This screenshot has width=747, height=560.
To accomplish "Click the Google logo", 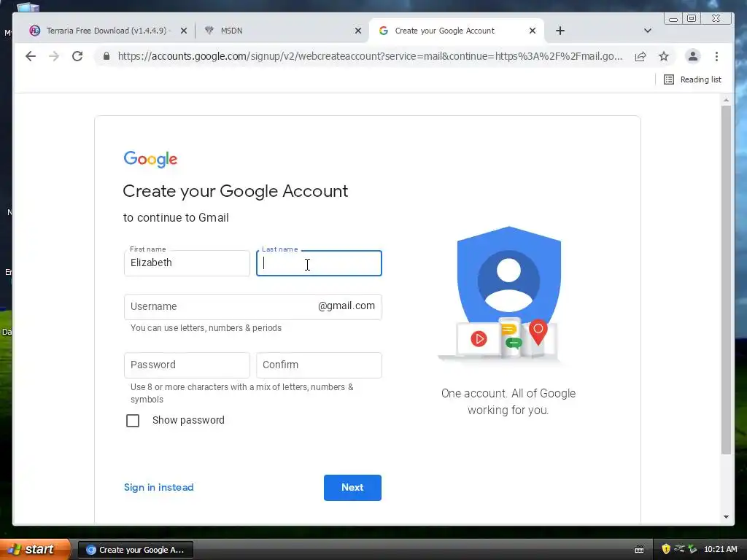I will pyautogui.click(x=150, y=159).
